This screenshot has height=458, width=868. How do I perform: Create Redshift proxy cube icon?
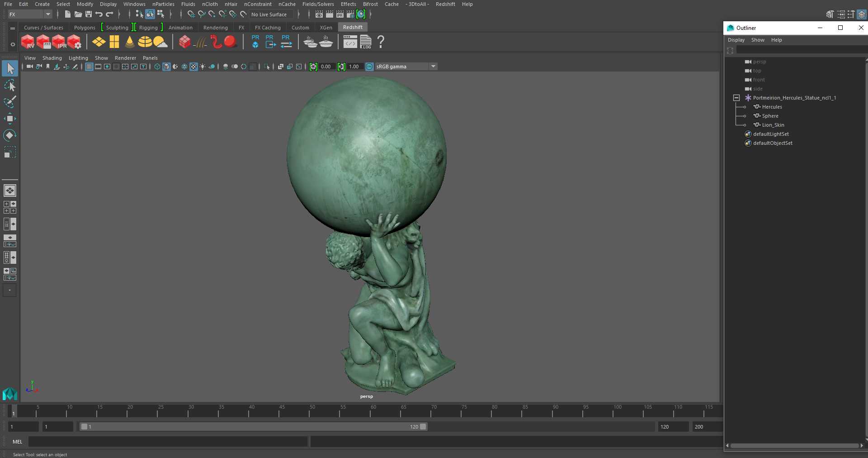click(255, 42)
